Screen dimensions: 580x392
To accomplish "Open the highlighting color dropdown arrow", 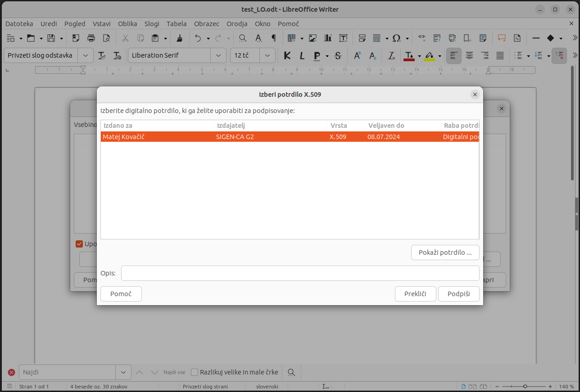I will click(439, 56).
